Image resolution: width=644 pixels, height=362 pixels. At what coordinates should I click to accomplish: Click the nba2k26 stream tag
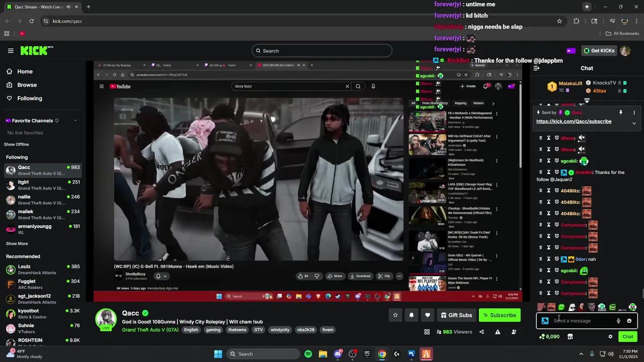(x=305, y=330)
